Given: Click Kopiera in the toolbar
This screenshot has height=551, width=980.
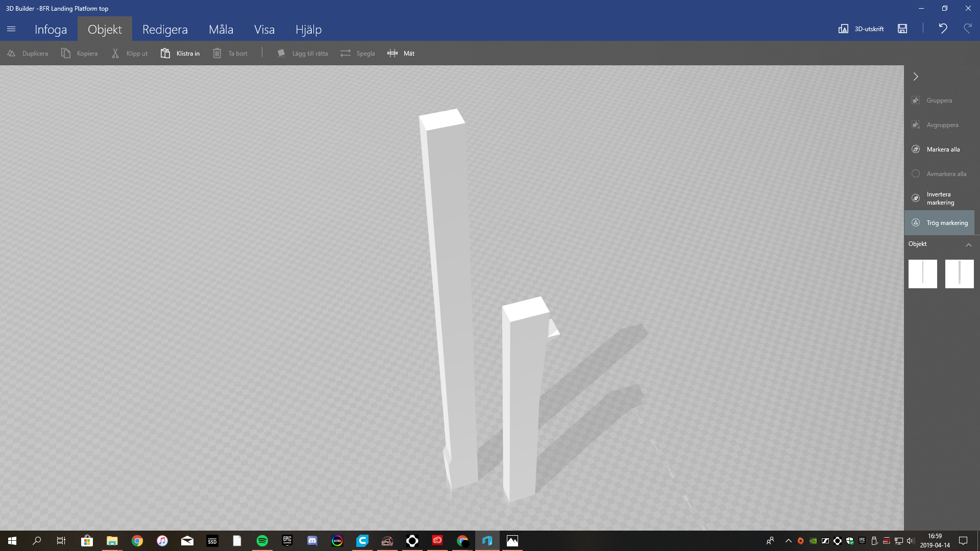Looking at the screenshot, I should [x=79, y=53].
